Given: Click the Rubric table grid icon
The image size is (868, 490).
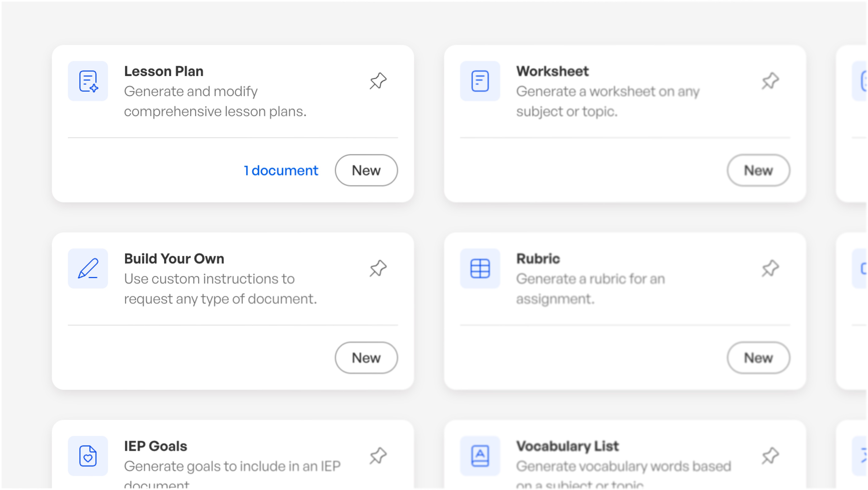Looking at the screenshot, I should tap(480, 268).
